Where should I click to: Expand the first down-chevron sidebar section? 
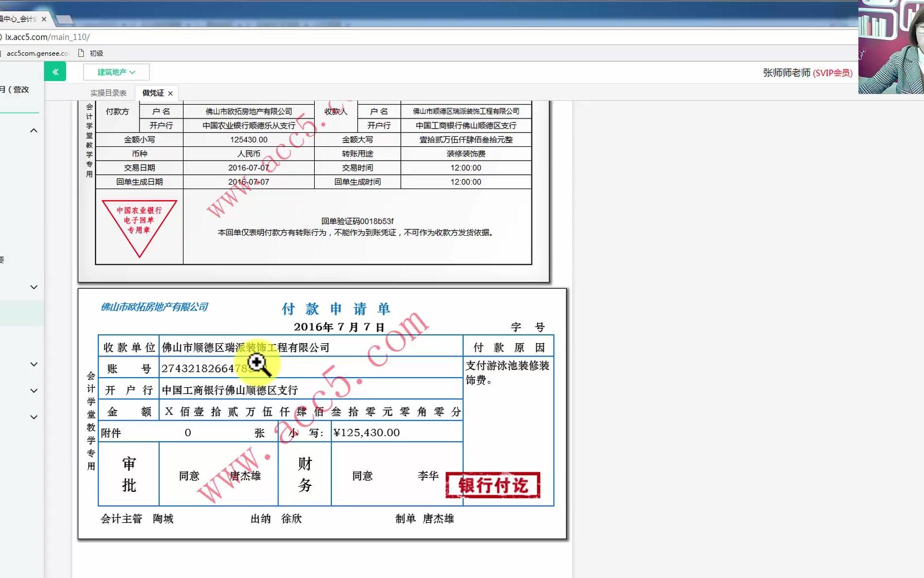pyautogui.click(x=34, y=287)
